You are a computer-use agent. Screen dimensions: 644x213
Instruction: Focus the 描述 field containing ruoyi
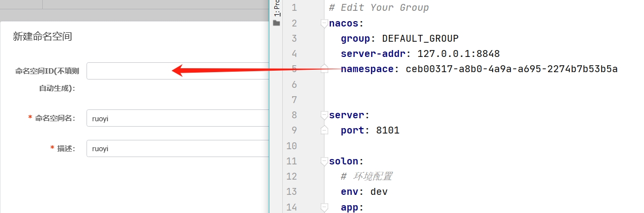pyautogui.click(x=178, y=149)
